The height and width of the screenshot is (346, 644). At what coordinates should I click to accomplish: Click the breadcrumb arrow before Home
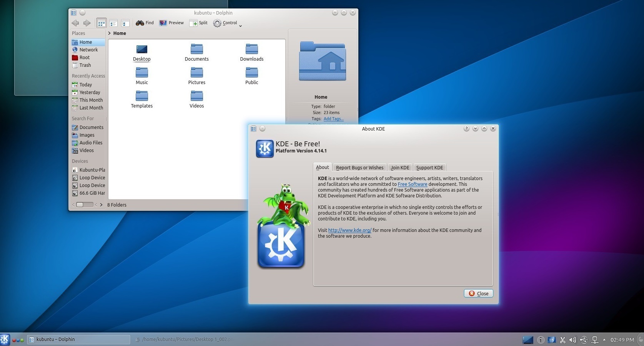tap(110, 33)
